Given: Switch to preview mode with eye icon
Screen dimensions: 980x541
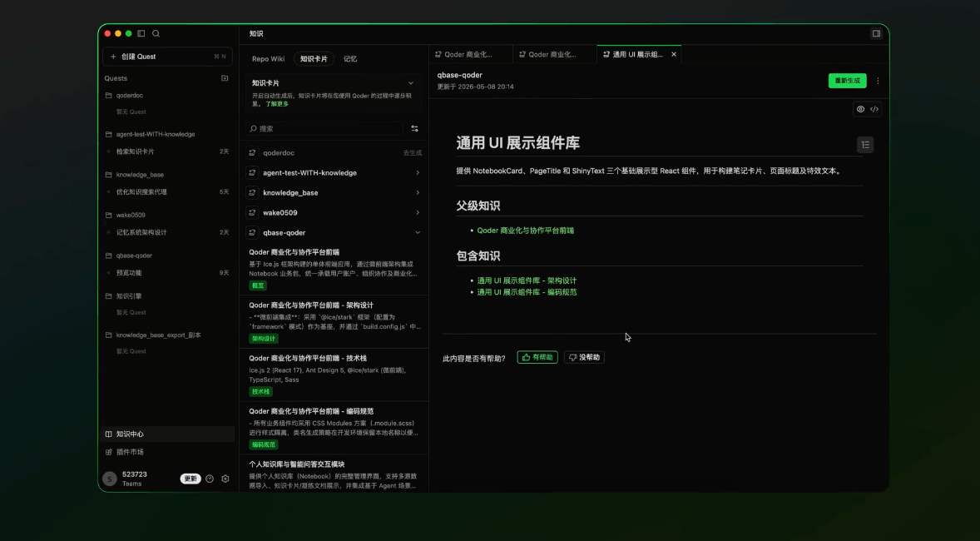Looking at the screenshot, I should [861, 109].
